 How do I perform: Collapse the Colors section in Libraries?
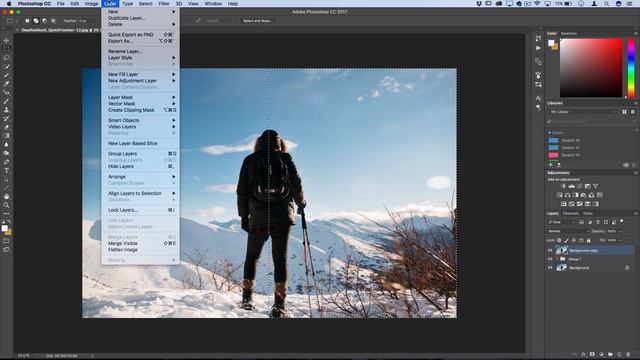(x=550, y=133)
